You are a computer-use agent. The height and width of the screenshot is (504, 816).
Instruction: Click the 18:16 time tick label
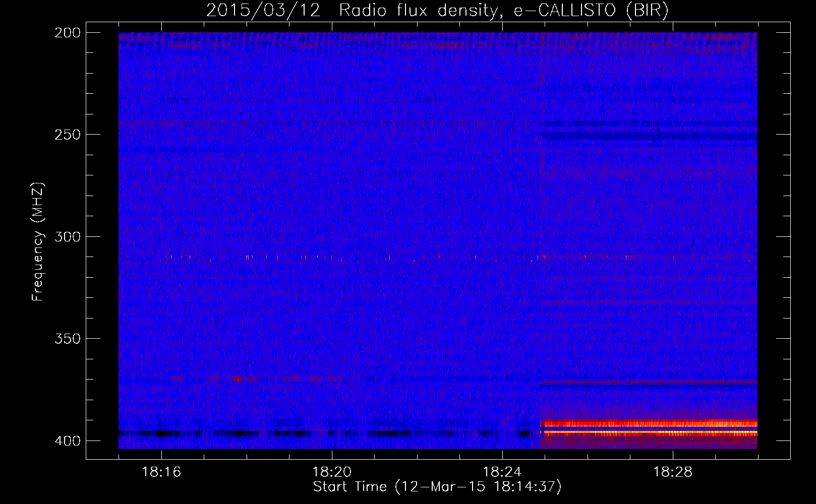(161, 472)
